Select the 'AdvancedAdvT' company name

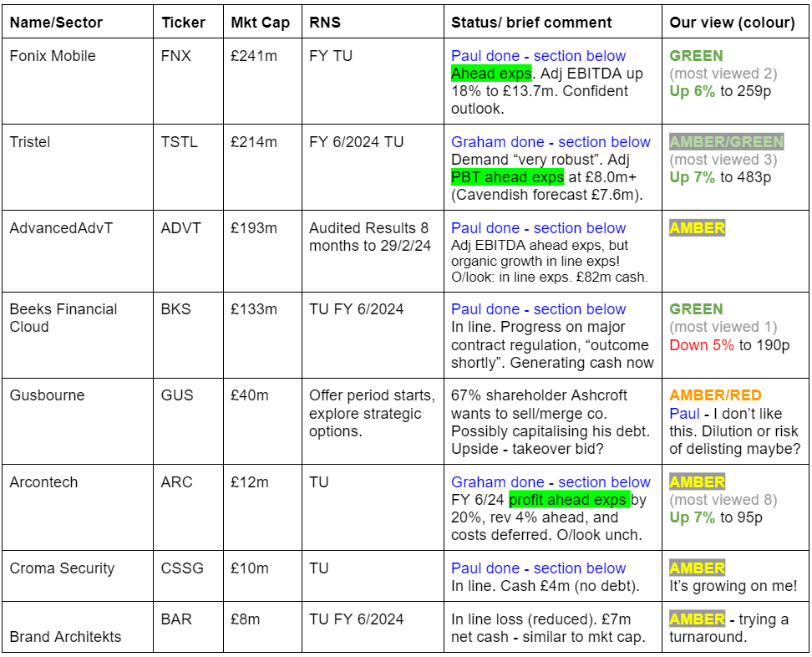[61, 228]
